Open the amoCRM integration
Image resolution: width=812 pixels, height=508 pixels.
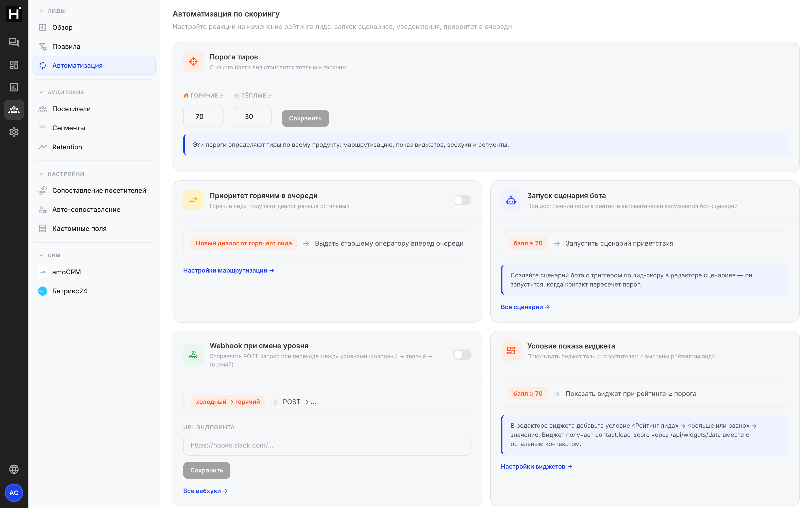coord(94,272)
